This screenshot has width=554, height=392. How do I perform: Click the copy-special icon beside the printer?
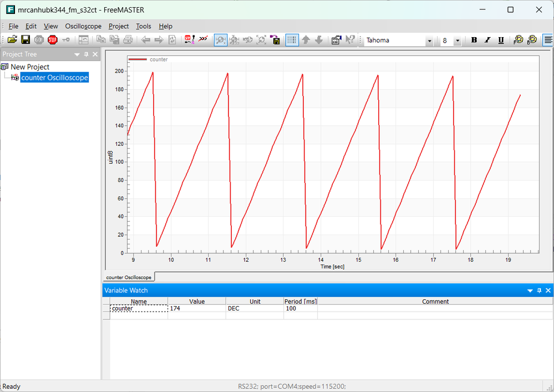coord(114,40)
